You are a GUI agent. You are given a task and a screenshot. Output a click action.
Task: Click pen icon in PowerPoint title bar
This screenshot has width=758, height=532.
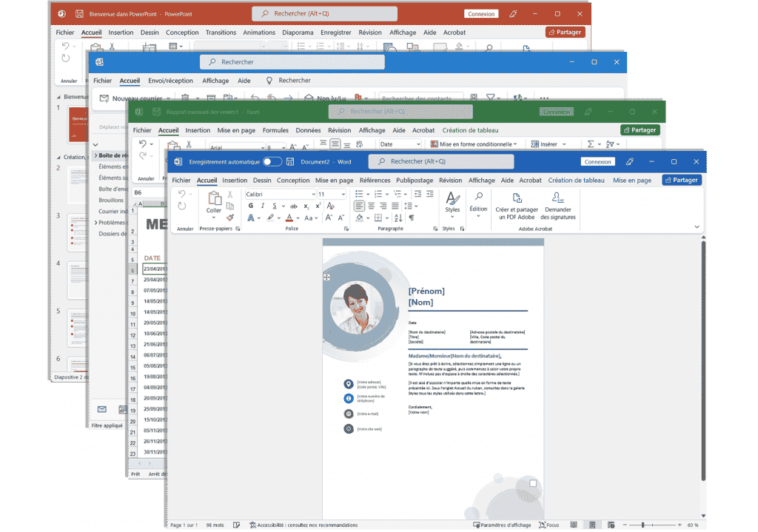(x=514, y=14)
